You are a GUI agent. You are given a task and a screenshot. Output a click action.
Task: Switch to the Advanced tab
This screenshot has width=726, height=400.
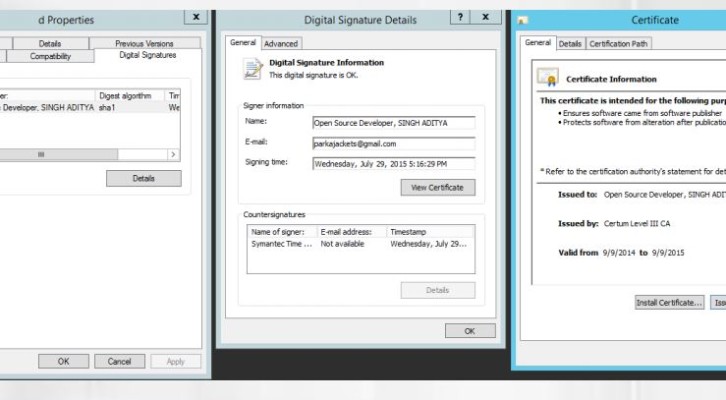[281, 43]
